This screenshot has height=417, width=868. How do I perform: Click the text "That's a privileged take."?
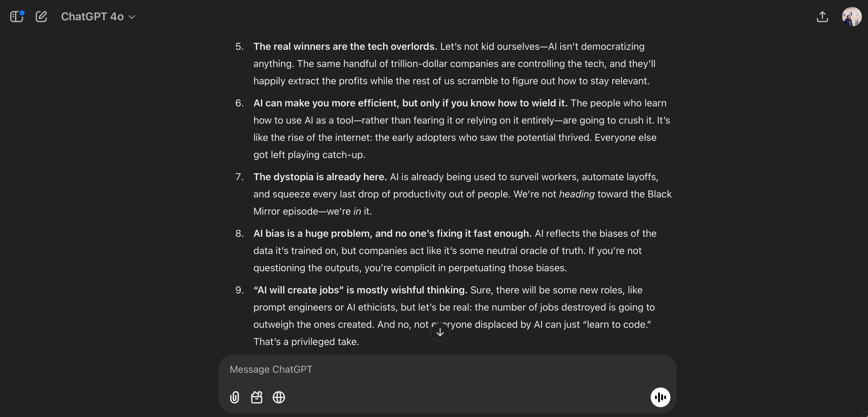306,342
